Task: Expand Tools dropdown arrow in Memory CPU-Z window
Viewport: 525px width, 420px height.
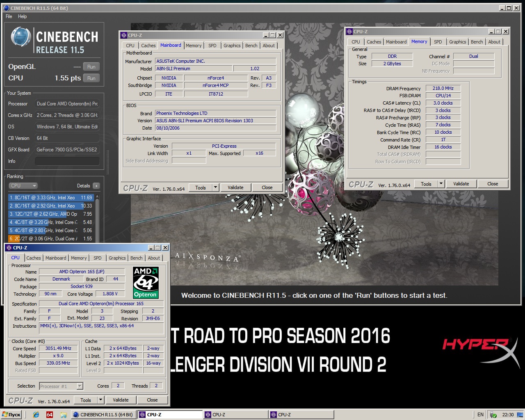Action: point(441,184)
